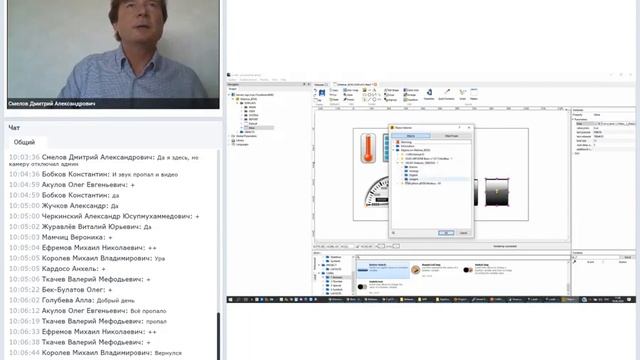640x360 pixels.
Task: Switch to the unselected tab in the dialog
Action: coord(451,136)
